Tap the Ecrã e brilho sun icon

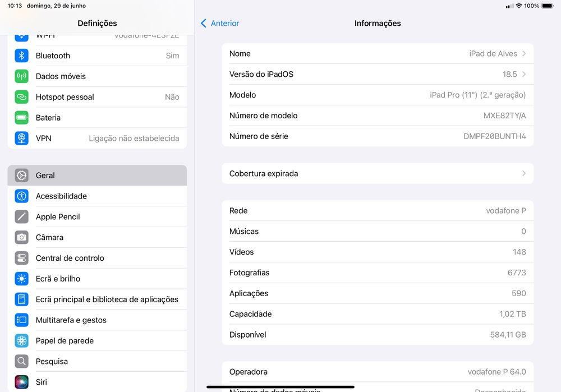pyautogui.click(x=21, y=279)
